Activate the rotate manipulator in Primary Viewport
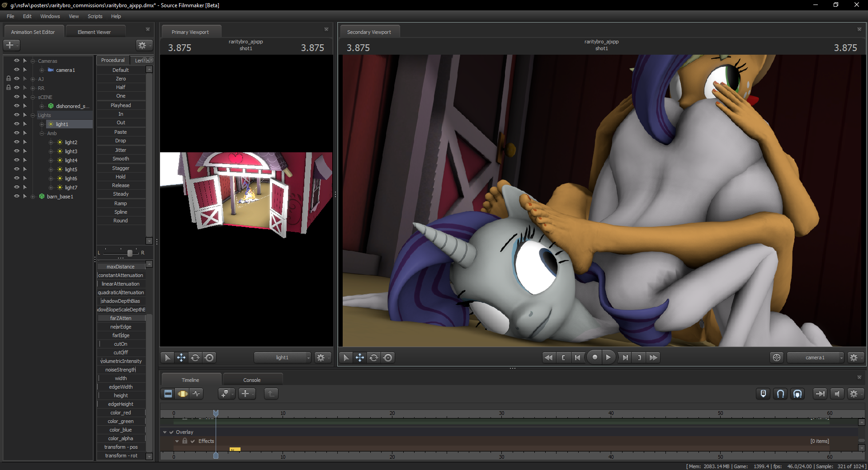This screenshot has width=868, height=470. (x=195, y=357)
